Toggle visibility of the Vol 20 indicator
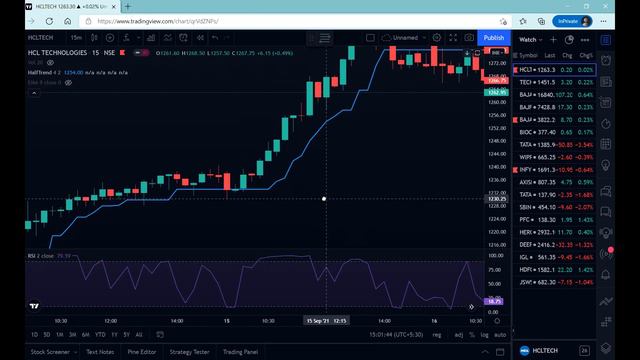The width and height of the screenshot is (640, 360). [x=50, y=63]
